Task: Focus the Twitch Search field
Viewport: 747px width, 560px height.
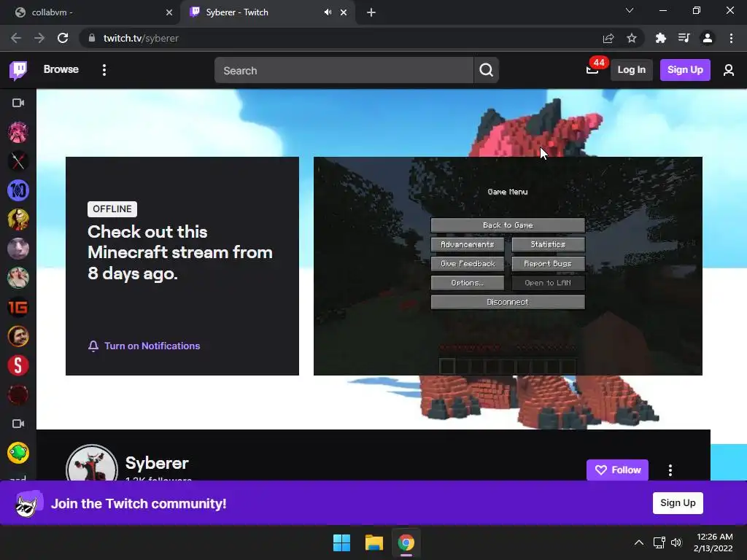Action: (344, 71)
